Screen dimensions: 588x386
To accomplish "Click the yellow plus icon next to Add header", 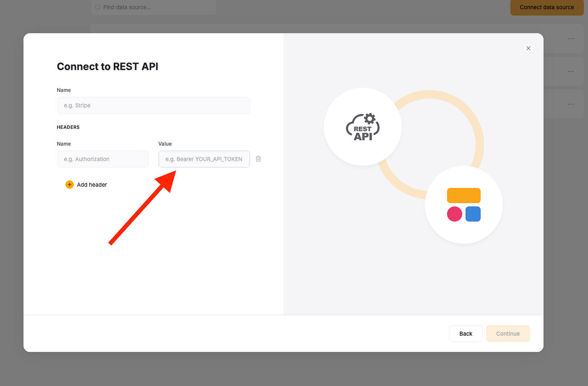I will 69,184.
